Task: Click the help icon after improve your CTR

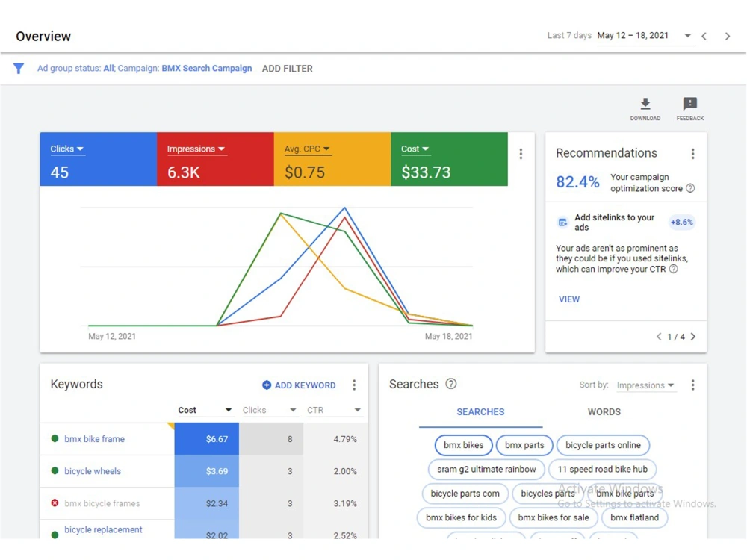Action: point(673,269)
